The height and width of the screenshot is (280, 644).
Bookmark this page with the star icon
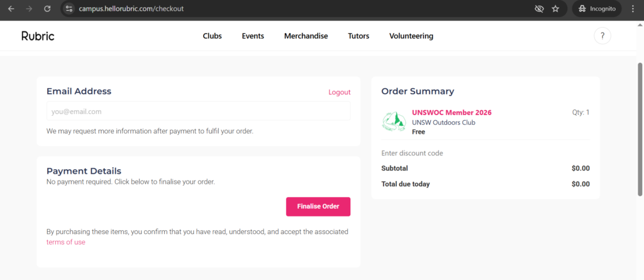tap(555, 9)
